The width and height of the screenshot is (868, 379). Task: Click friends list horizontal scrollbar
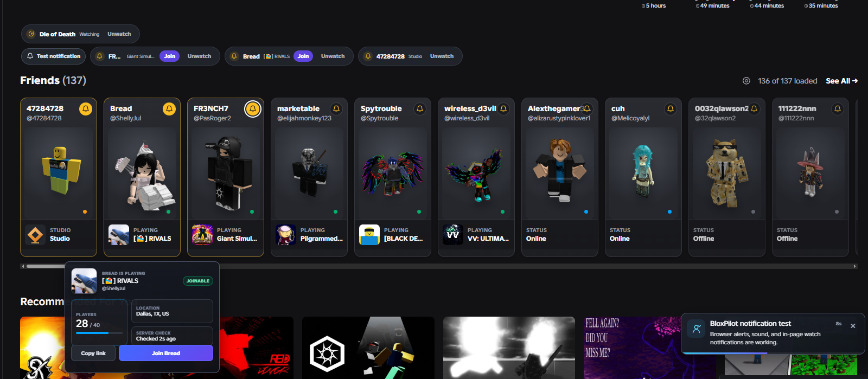(x=439, y=266)
